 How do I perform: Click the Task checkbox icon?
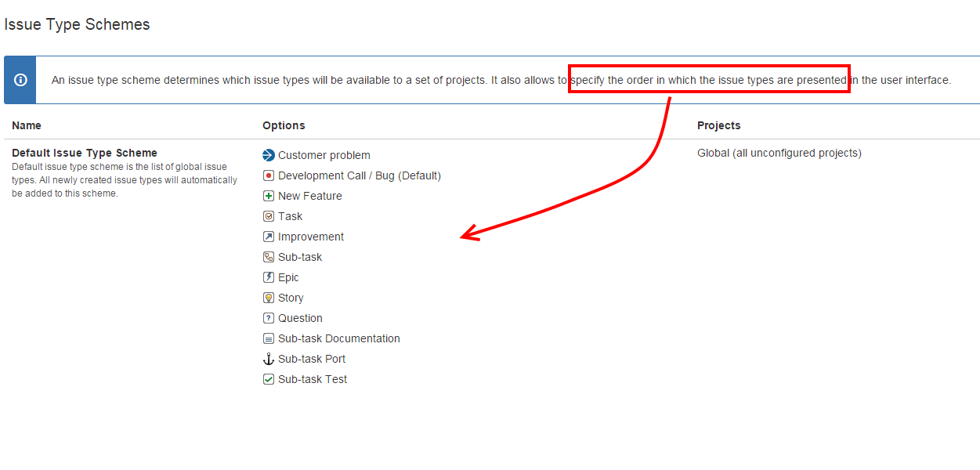269,216
